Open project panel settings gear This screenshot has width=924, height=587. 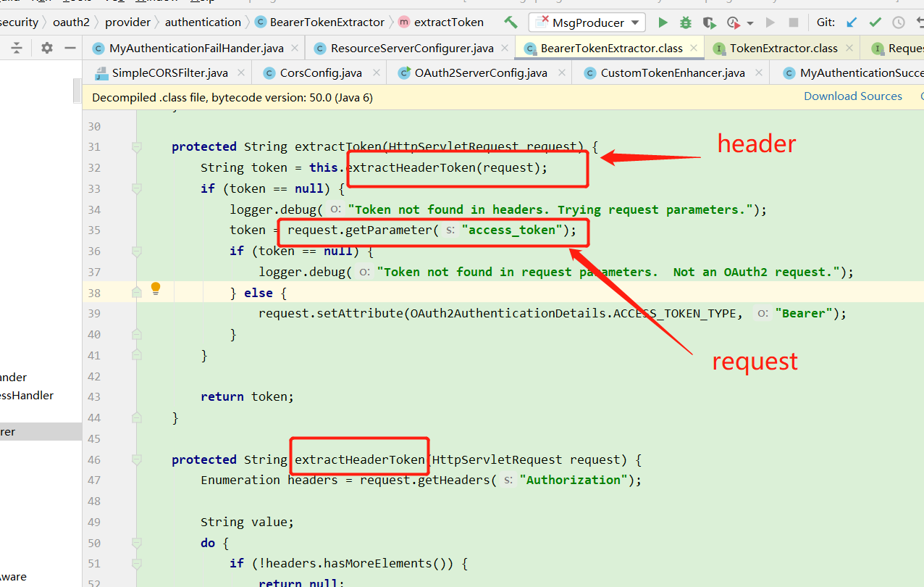(47, 48)
